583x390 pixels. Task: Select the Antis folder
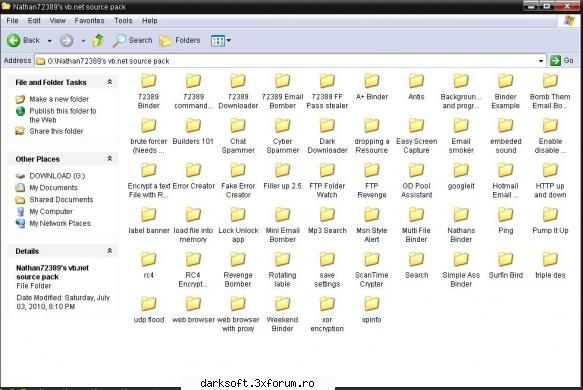pyautogui.click(x=416, y=87)
